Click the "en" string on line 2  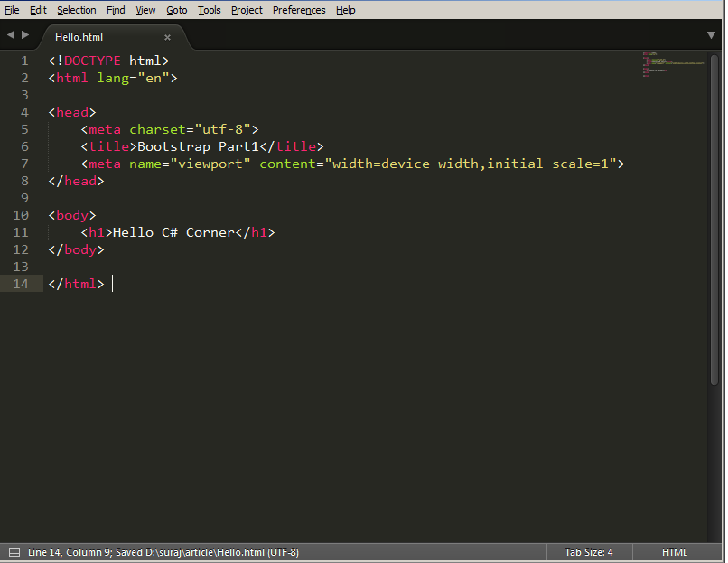tap(154, 78)
